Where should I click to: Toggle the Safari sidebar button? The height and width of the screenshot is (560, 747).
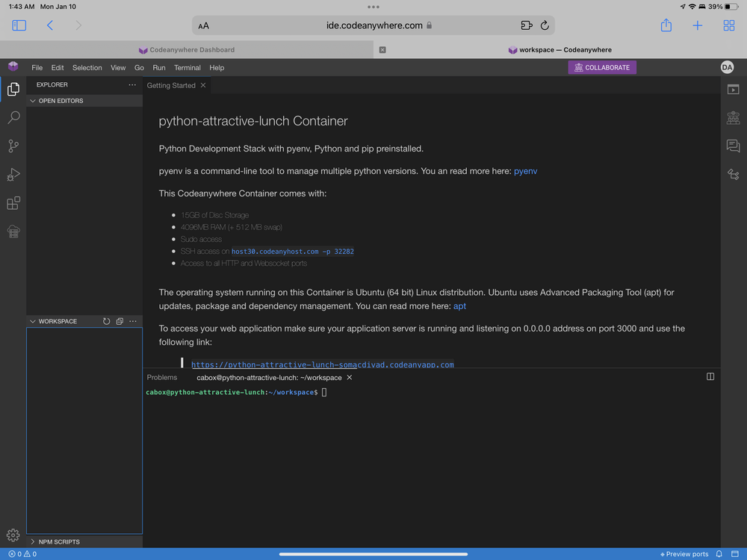(19, 25)
